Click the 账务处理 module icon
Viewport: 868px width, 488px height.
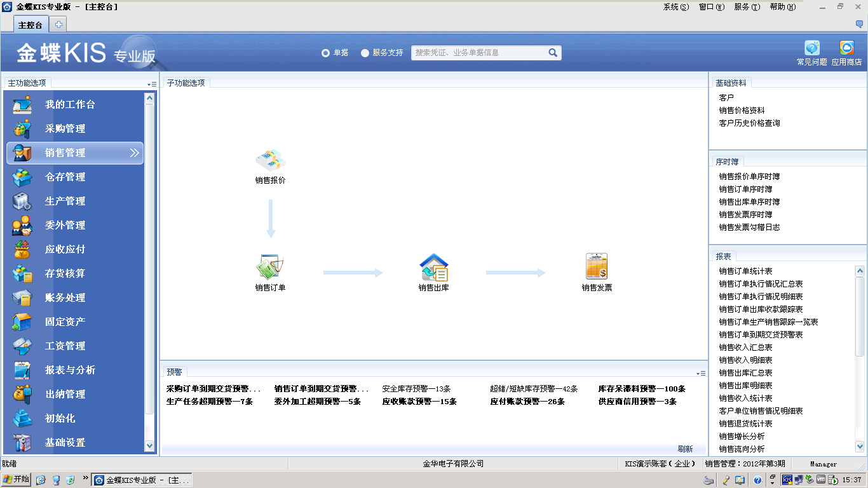click(x=22, y=297)
